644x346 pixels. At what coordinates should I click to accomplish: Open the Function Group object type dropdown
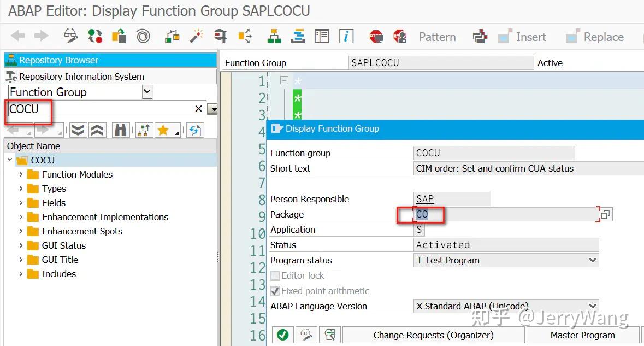(146, 92)
